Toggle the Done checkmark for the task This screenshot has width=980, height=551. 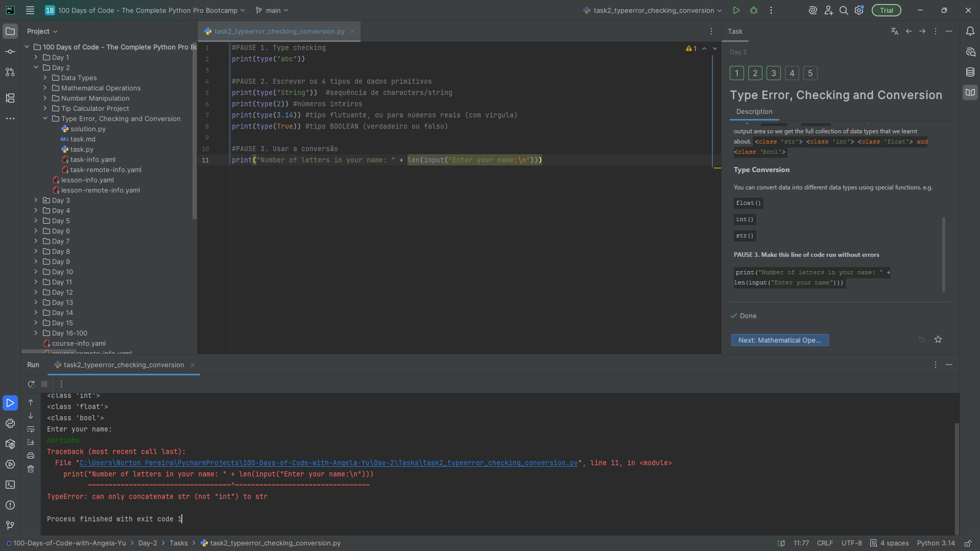734,316
